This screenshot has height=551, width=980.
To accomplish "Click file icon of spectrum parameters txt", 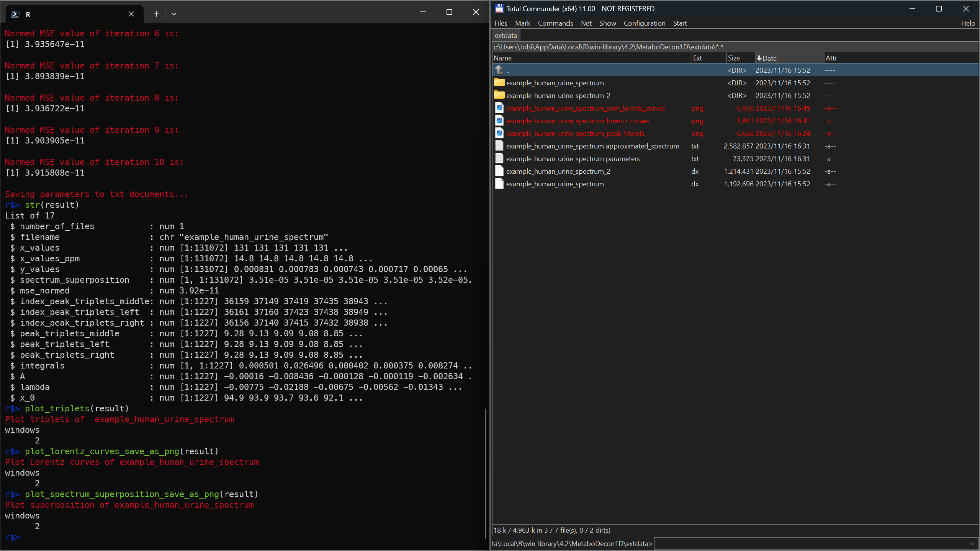I will pos(499,158).
